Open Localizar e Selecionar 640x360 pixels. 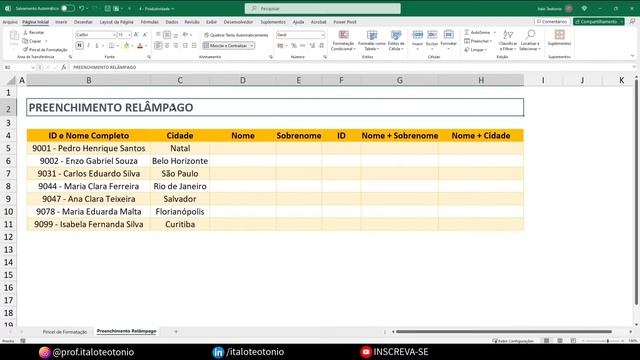click(x=530, y=40)
